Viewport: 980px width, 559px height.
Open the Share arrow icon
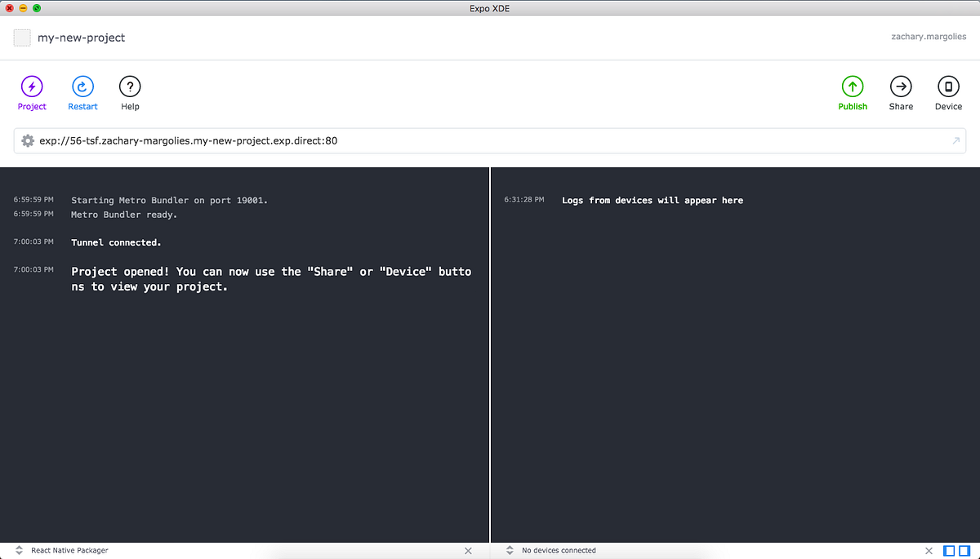tap(901, 87)
